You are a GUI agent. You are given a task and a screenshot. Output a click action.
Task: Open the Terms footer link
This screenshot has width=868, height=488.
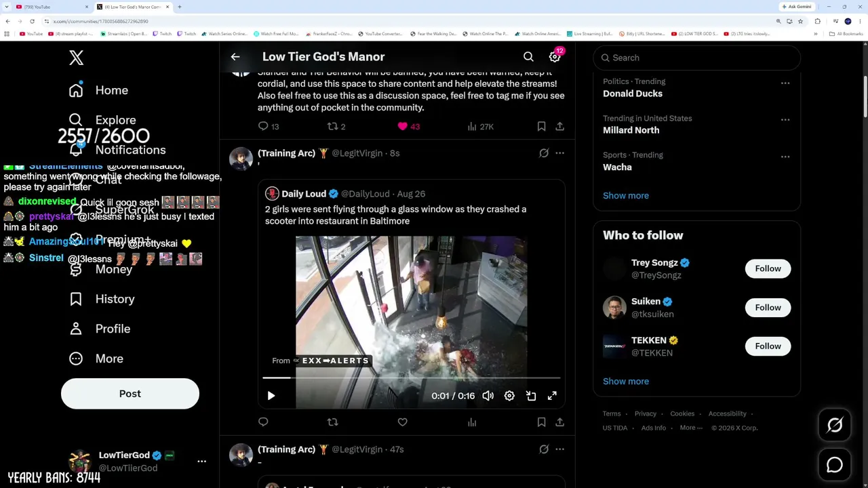612,413
